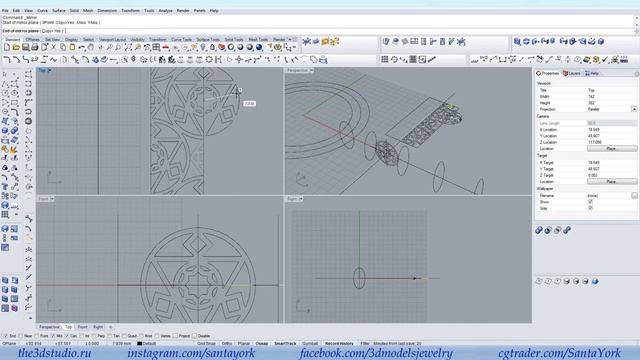Toggle the Near osnap checkbox
Viewport: 640px width, 360px height.
[20, 336]
